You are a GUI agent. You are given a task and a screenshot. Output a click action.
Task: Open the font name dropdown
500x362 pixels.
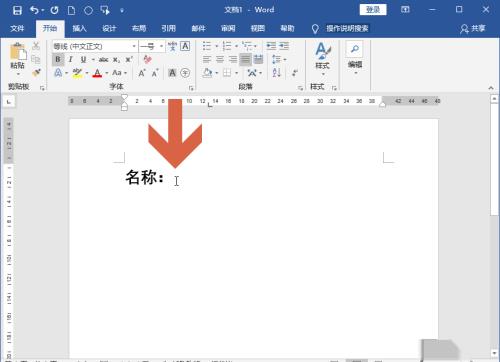point(134,46)
